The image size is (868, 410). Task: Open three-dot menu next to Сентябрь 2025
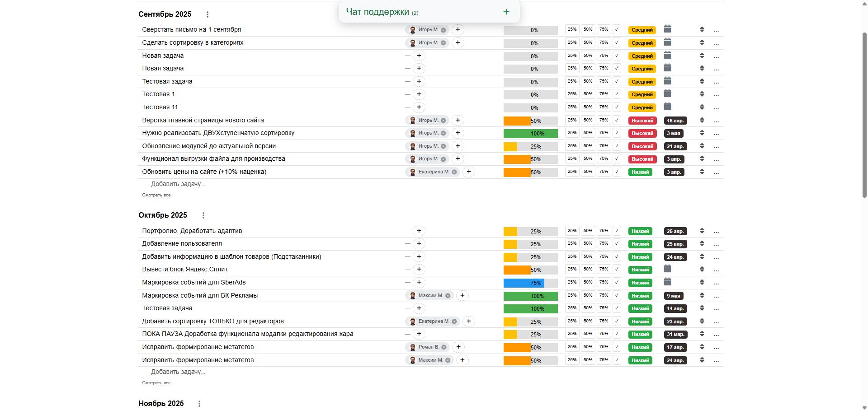coord(208,14)
